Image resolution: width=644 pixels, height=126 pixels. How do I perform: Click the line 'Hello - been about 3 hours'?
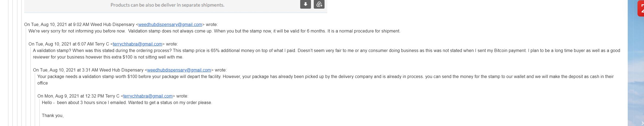127,103
